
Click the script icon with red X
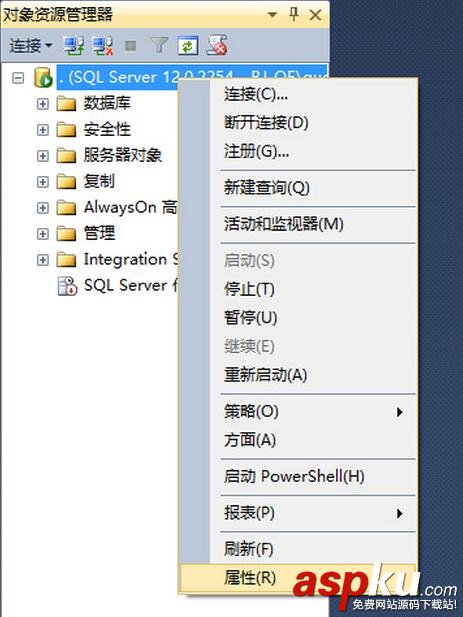click(x=217, y=45)
